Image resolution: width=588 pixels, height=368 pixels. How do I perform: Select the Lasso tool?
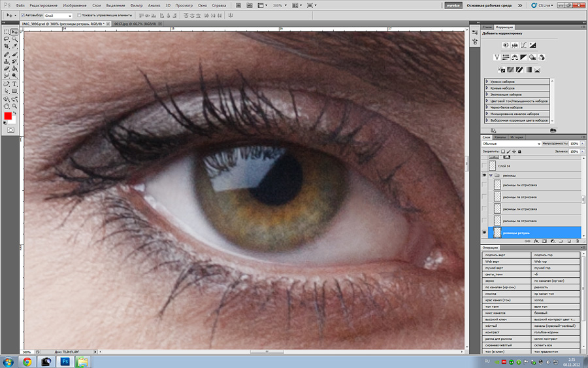coord(7,39)
